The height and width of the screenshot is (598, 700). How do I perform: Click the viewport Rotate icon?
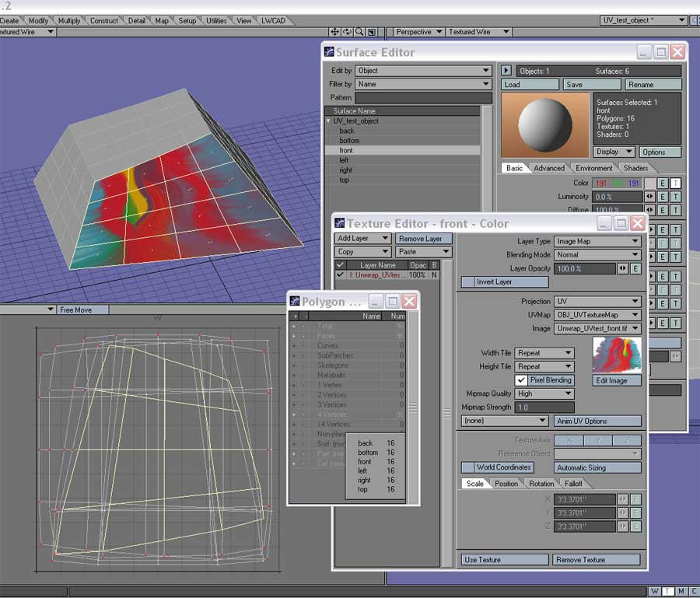pos(347,32)
